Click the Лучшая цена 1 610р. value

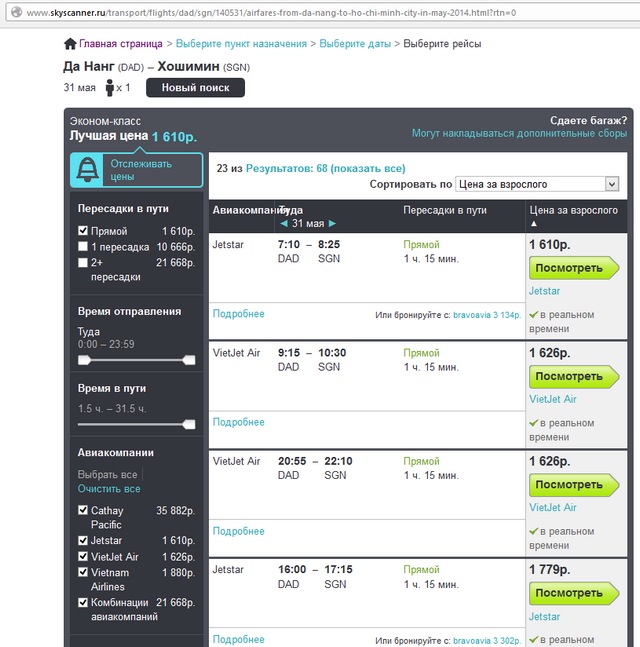click(x=174, y=137)
